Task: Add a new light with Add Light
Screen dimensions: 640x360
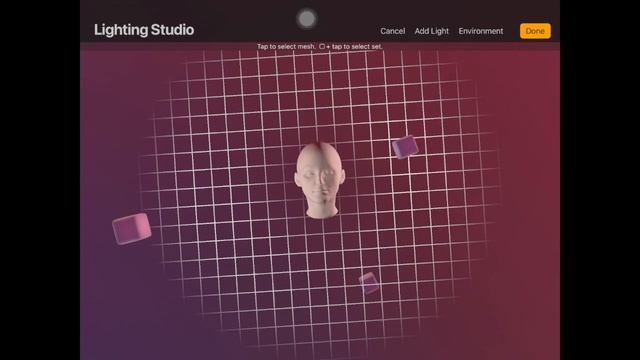Action: coord(431,31)
